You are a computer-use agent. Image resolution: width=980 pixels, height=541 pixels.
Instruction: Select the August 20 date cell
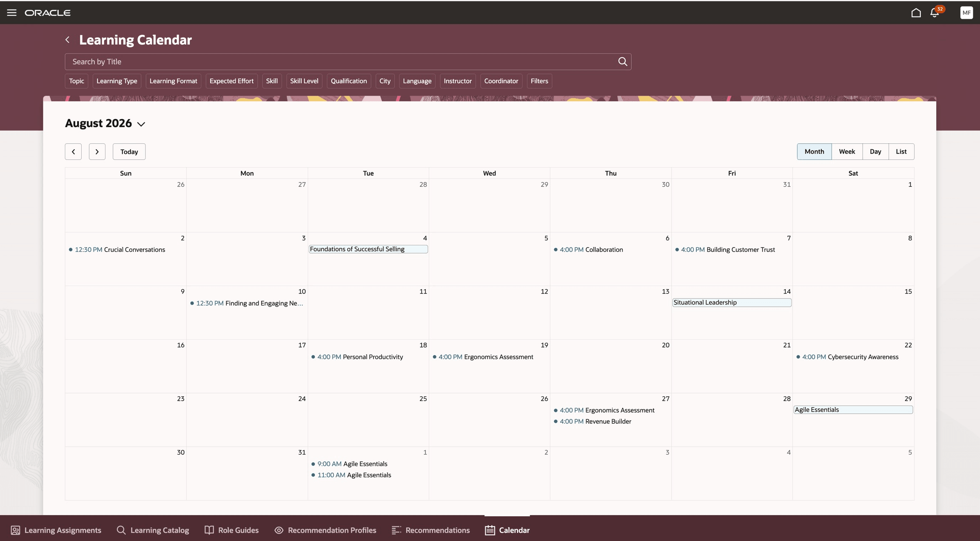click(610, 366)
